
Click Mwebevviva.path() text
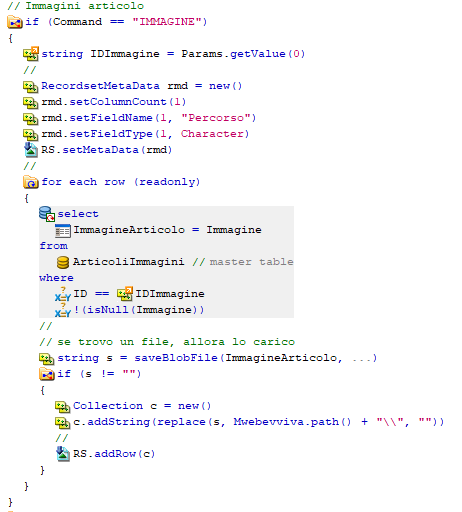pyautogui.click(x=292, y=422)
